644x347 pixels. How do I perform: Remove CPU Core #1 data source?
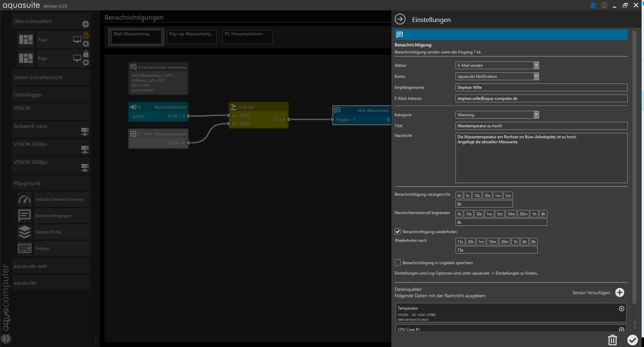(622, 330)
